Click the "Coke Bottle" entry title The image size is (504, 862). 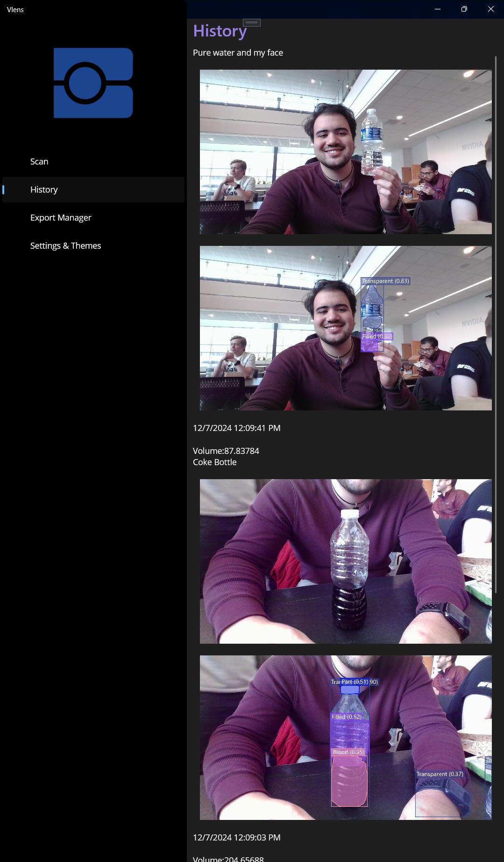pyautogui.click(x=215, y=462)
